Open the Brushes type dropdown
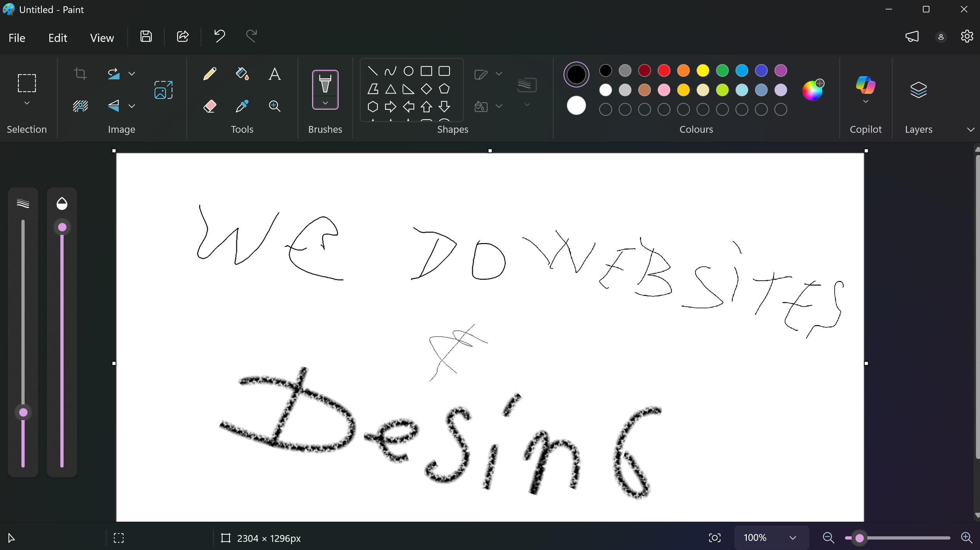The image size is (980, 550). [325, 103]
